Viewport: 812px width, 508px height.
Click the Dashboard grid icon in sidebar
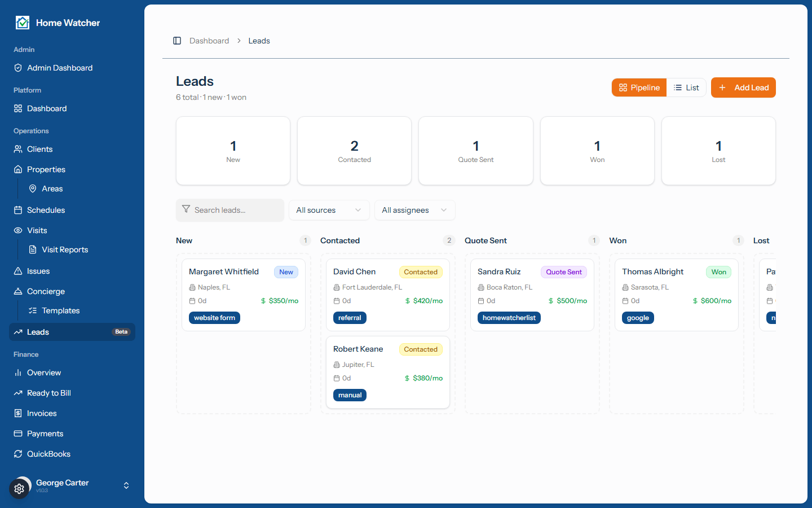click(x=18, y=108)
